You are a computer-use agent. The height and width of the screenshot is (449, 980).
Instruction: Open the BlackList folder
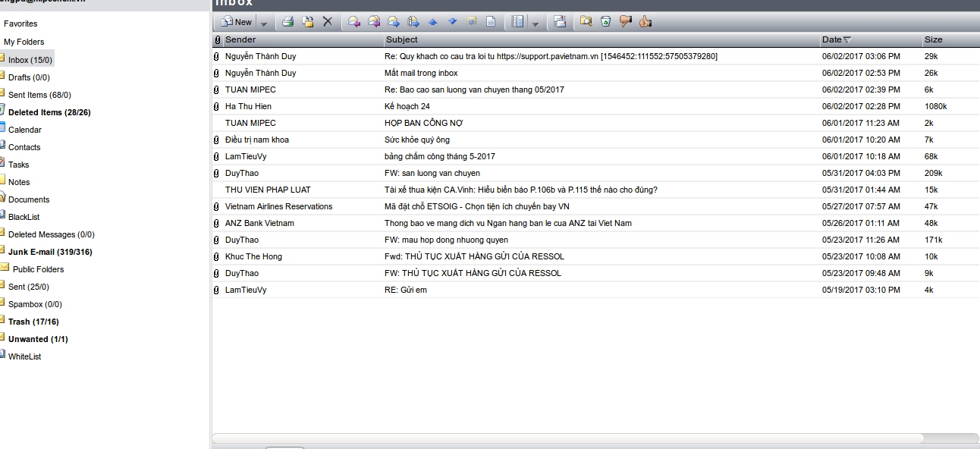[24, 217]
